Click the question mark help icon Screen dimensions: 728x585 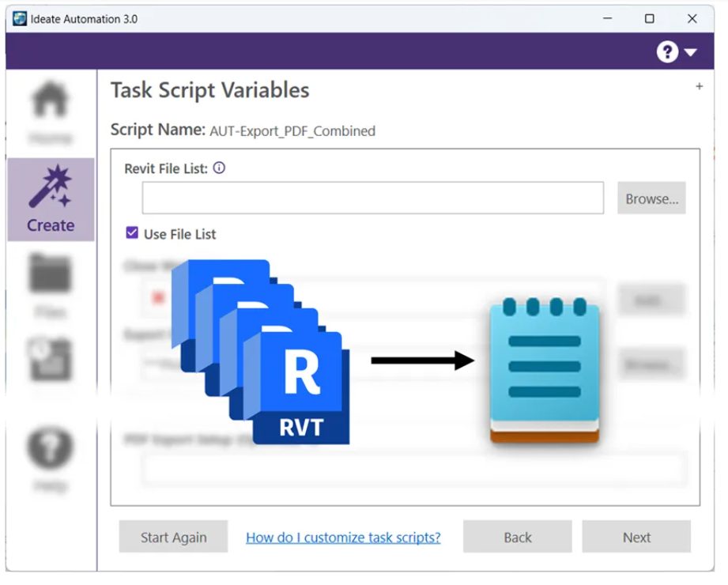[667, 51]
